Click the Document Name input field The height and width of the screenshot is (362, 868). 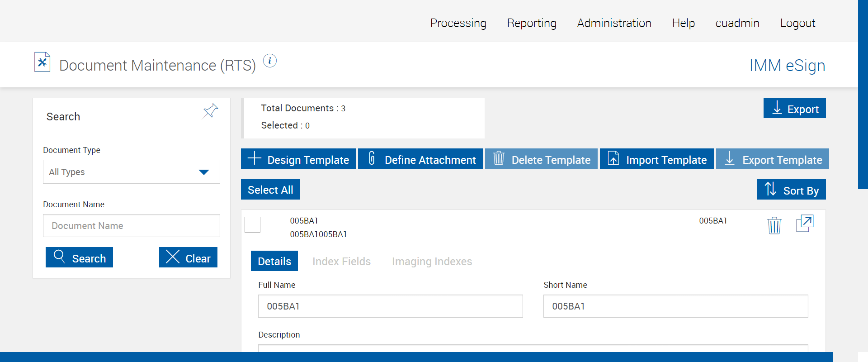131,226
